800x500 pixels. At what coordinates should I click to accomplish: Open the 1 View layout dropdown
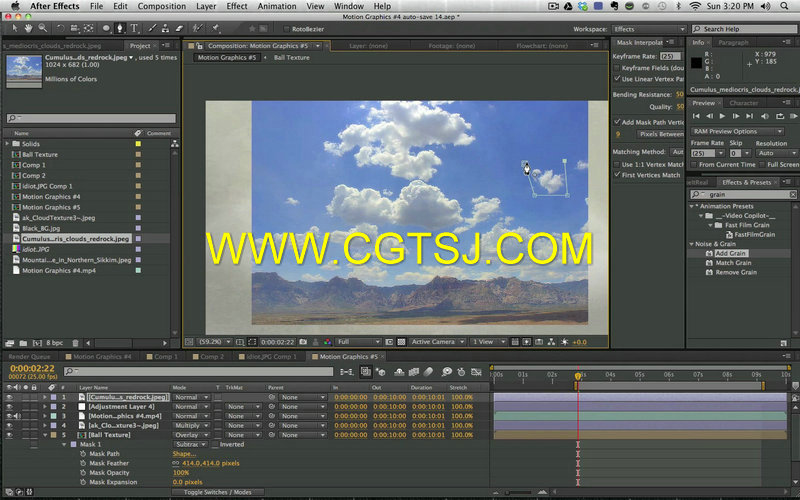pos(488,342)
